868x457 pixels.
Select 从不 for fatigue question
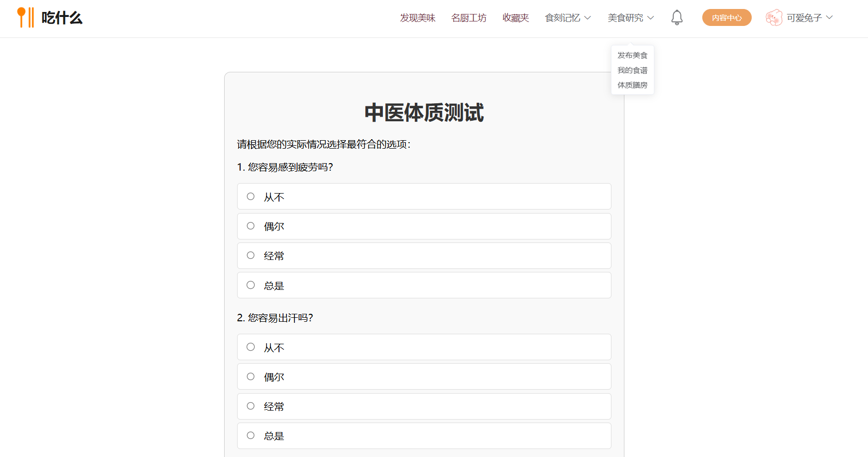(424, 197)
